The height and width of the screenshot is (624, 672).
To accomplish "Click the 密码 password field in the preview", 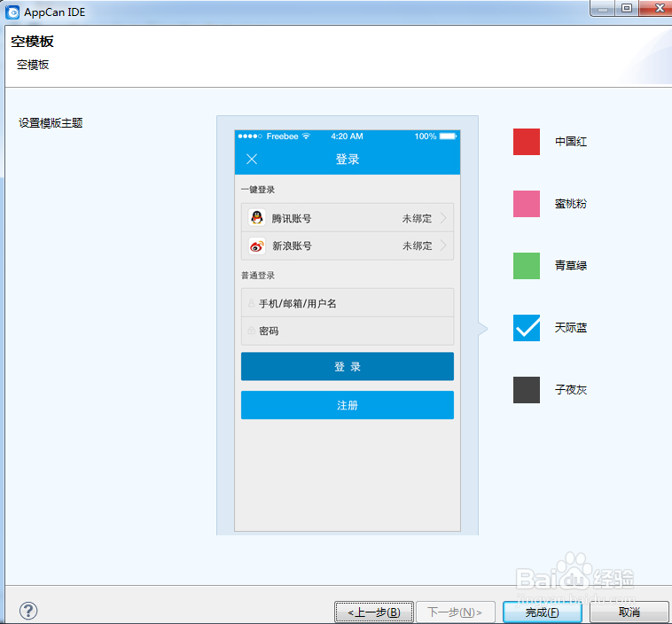I will click(348, 331).
